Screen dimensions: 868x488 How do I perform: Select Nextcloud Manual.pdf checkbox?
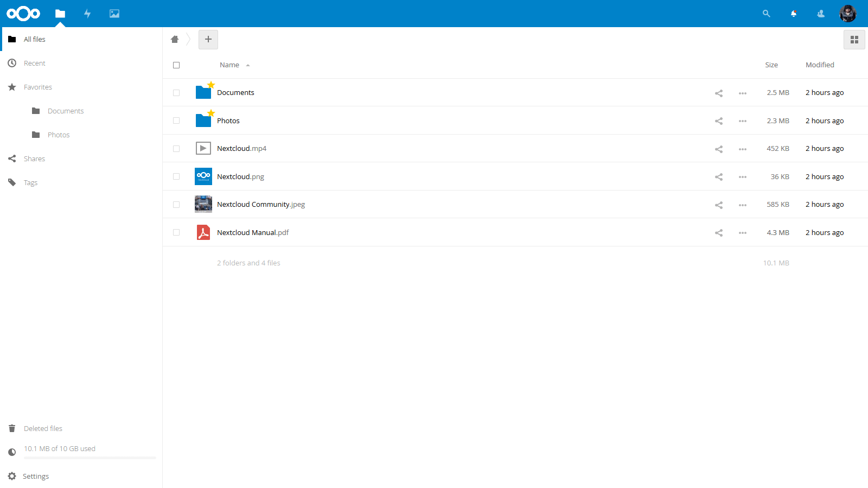point(176,232)
